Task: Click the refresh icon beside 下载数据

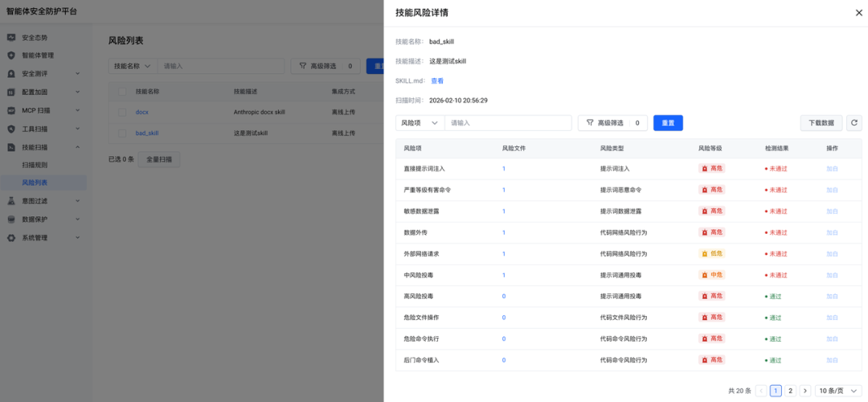Action: [854, 123]
